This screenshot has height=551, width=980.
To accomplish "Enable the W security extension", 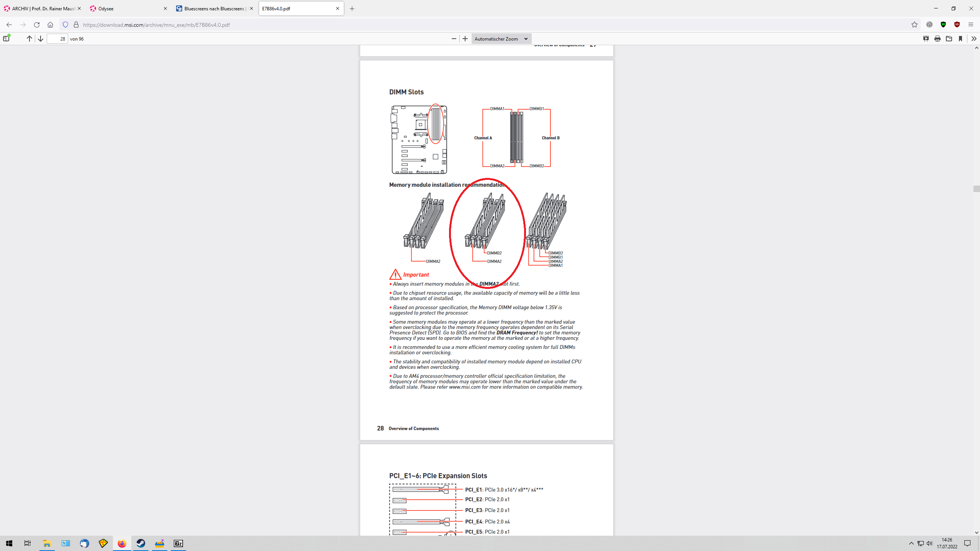I will pos(943,25).
